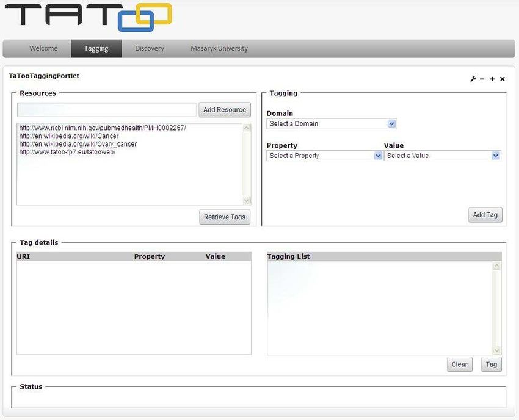519x420 pixels.
Task: Click the Add Tag button
Action: tap(485, 215)
